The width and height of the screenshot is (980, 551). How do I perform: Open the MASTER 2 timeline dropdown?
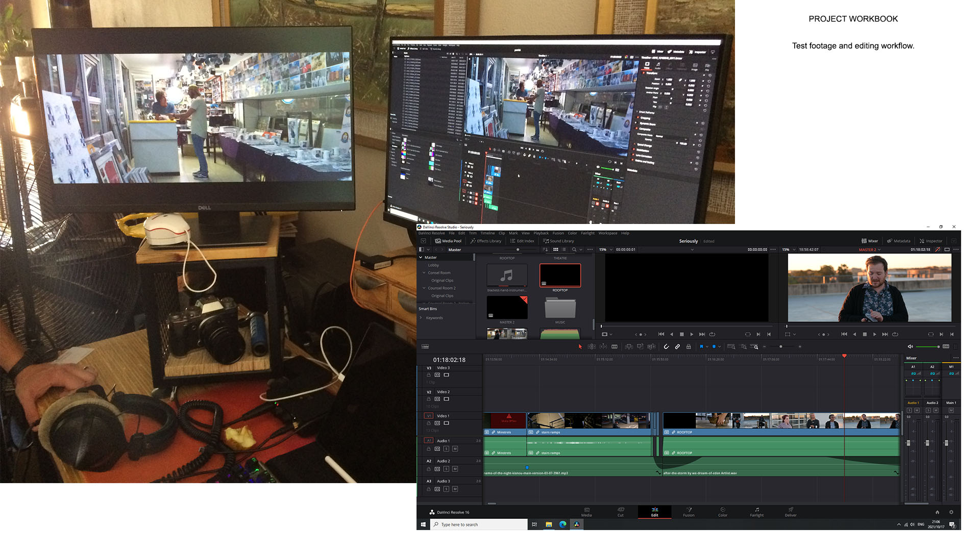[x=879, y=249]
